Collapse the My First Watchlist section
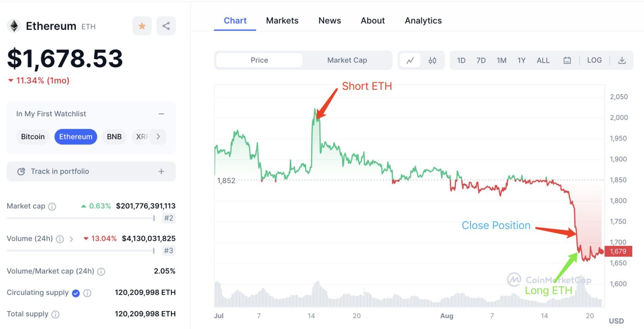This screenshot has width=644, height=329. (x=161, y=114)
